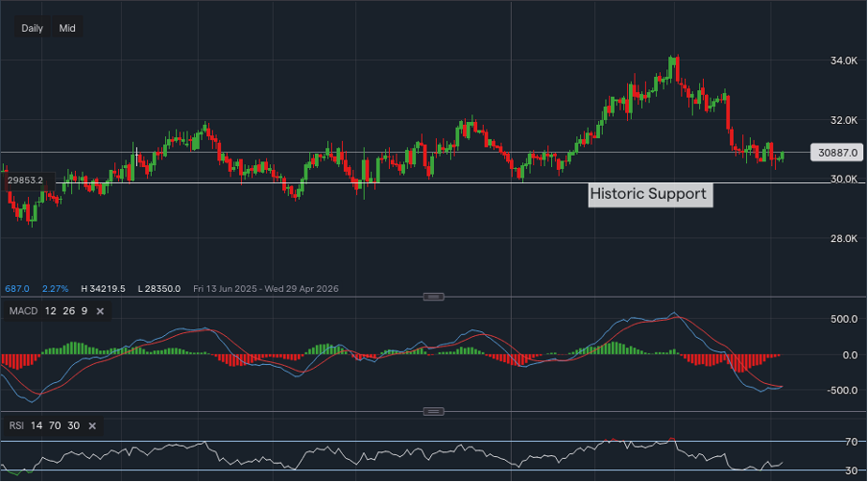The image size is (868, 482).
Task: Click the 29853.2 support line price label
Action: (x=27, y=180)
